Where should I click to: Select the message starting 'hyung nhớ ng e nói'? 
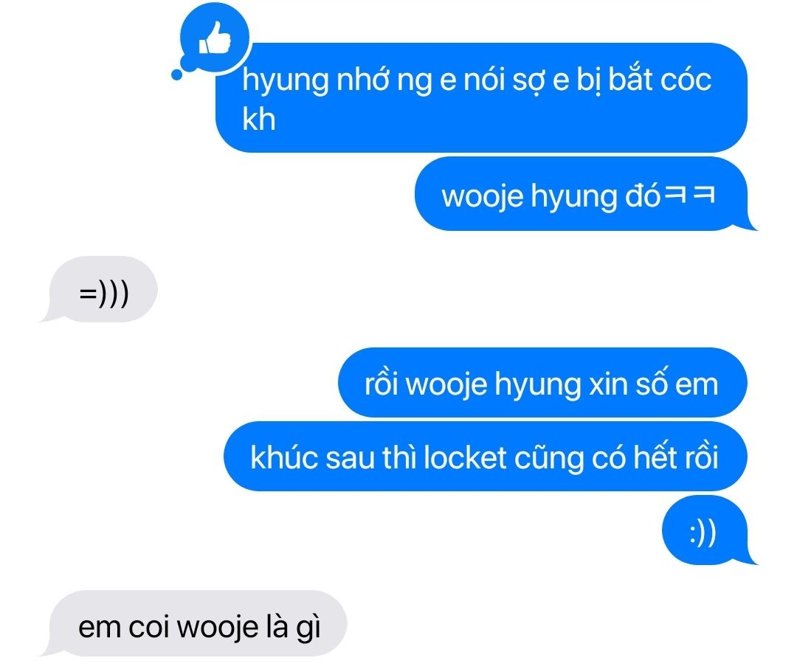tap(481, 97)
